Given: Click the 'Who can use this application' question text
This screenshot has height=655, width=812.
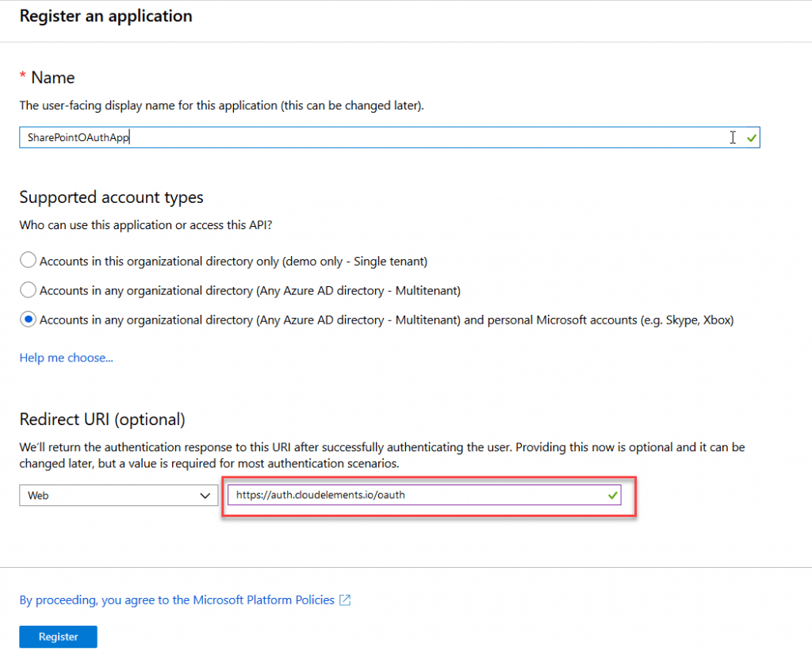Looking at the screenshot, I should tap(146, 225).
